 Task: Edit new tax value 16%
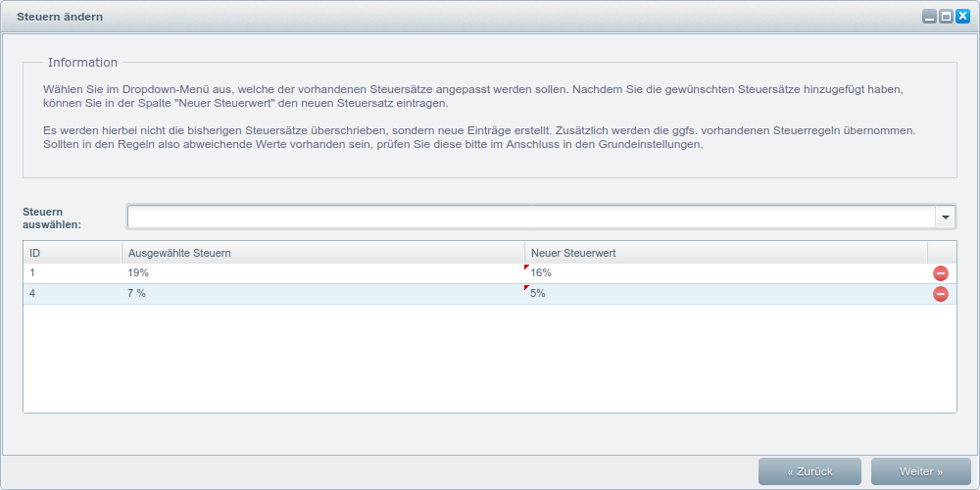coord(725,273)
